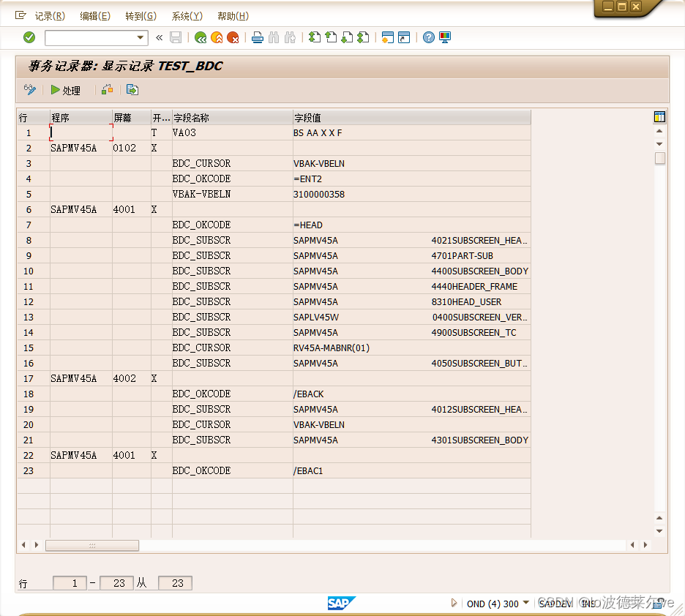This screenshot has height=616, width=685.
Task: Click the Save icon in the toolbar
Action: [176, 37]
